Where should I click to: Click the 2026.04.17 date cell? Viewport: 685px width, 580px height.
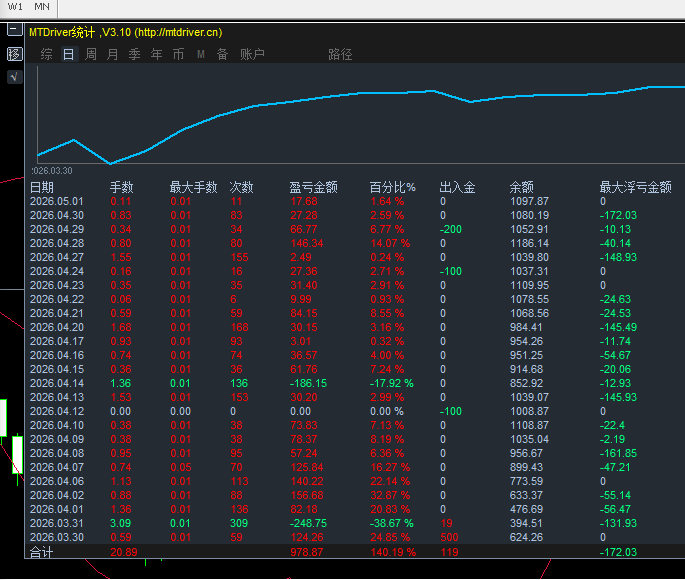[x=56, y=341]
